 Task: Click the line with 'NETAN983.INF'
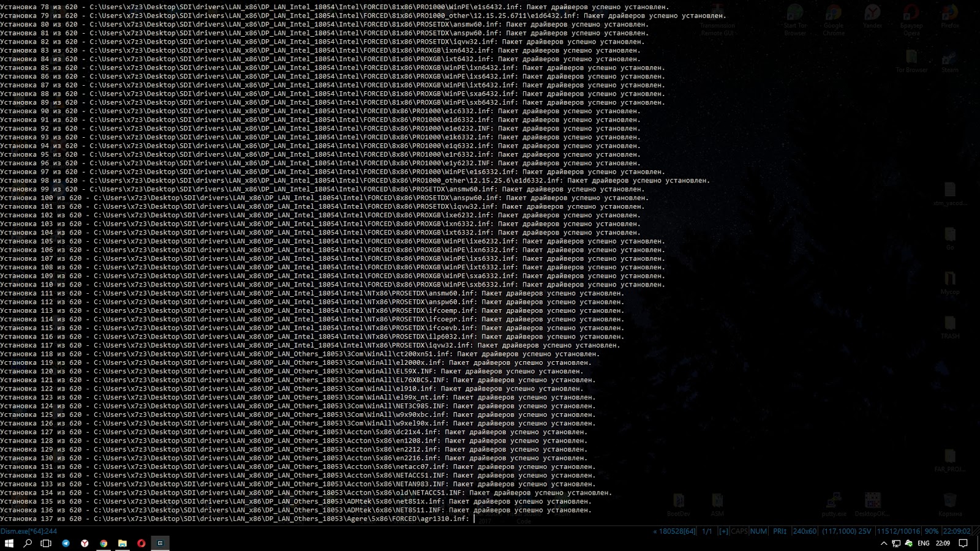coord(298,484)
